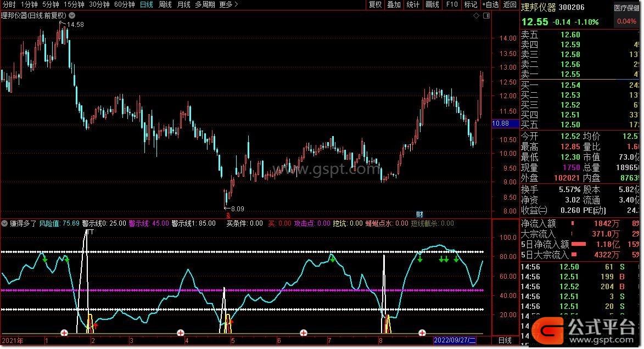Screen dimensions: 644x349
Task: Select the 1分钟 period tab
Action: [29, 4]
